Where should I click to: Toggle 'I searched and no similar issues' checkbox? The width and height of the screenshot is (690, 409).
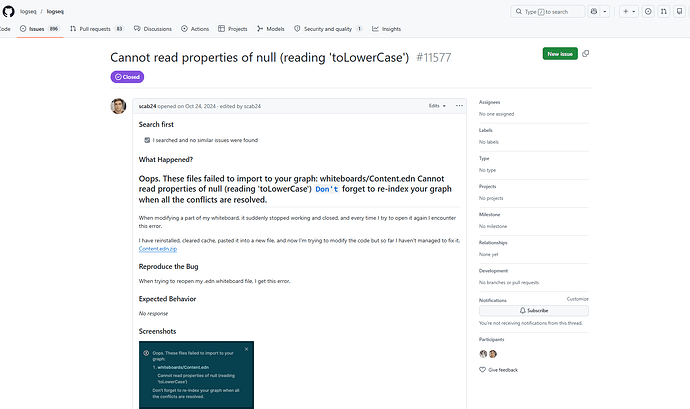coord(147,140)
